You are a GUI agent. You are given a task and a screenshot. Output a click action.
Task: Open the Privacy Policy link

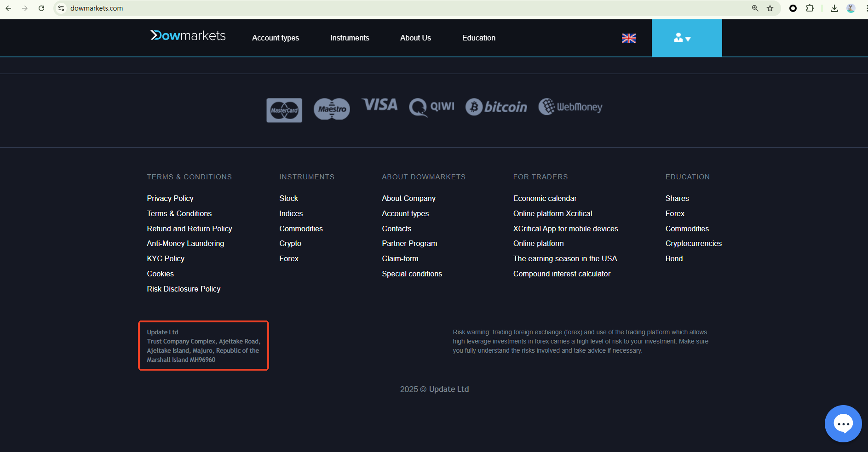pyautogui.click(x=170, y=198)
